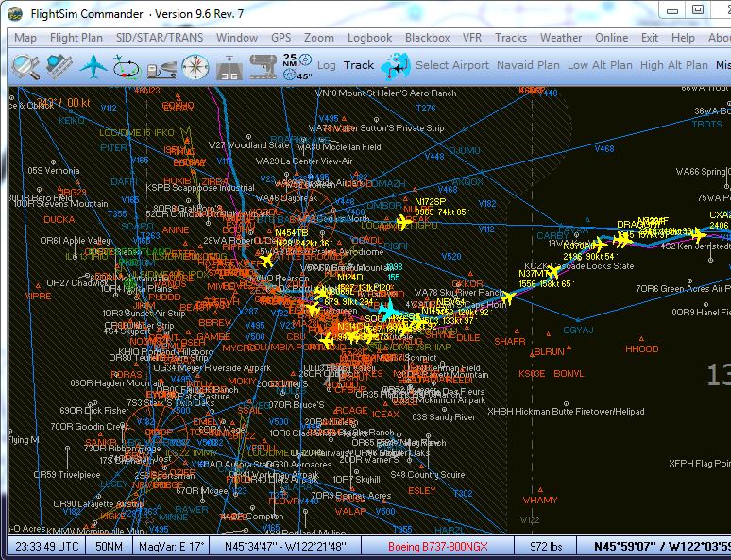Click the 972 lbs status field
Viewport: 731px width, 560px height.
(x=546, y=547)
